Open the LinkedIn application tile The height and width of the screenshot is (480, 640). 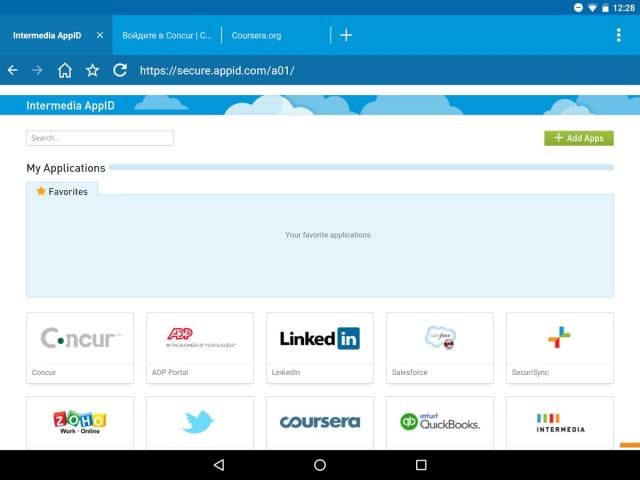pyautogui.click(x=320, y=347)
